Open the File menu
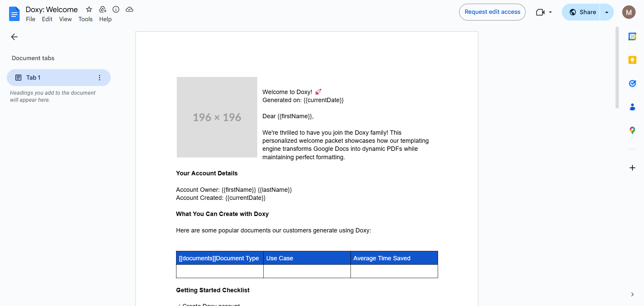Viewport: 644px width, 306px height. [31, 19]
